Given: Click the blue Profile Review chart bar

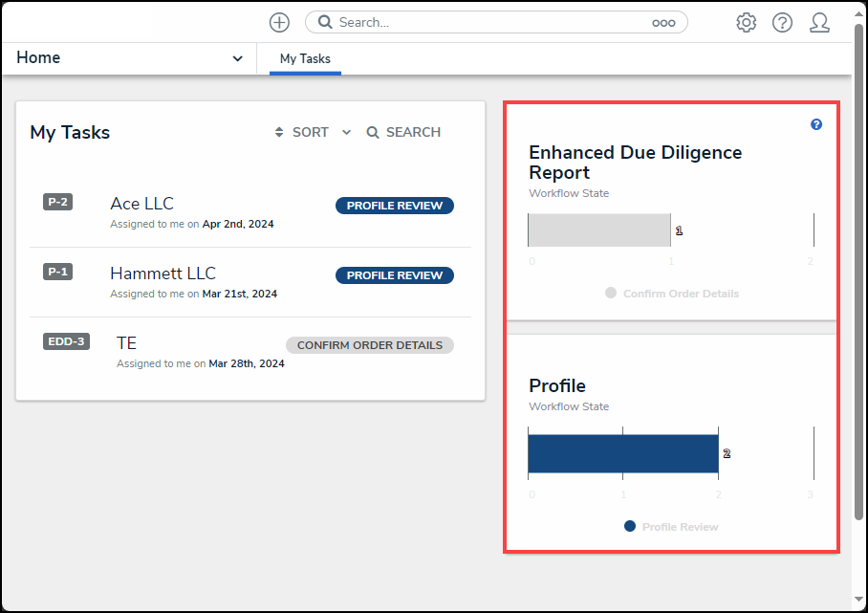Looking at the screenshot, I should 623,453.
